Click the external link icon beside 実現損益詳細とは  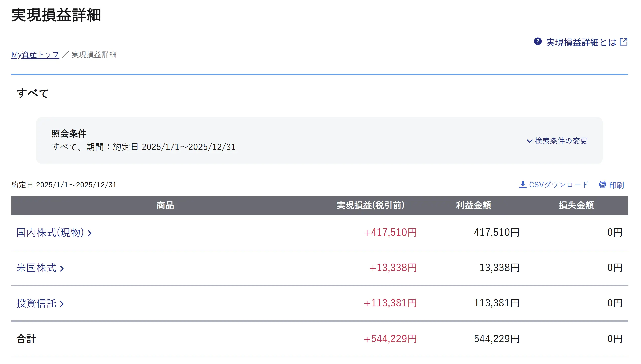point(623,42)
